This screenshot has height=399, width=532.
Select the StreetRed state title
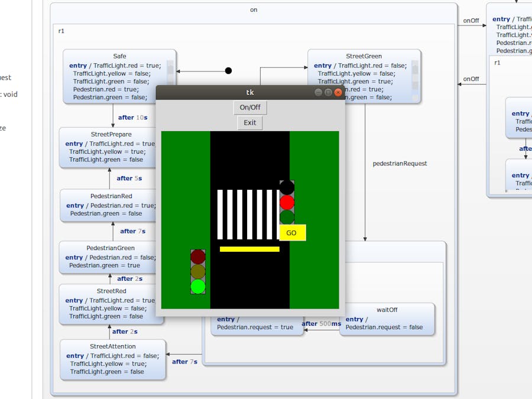[x=111, y=291]
